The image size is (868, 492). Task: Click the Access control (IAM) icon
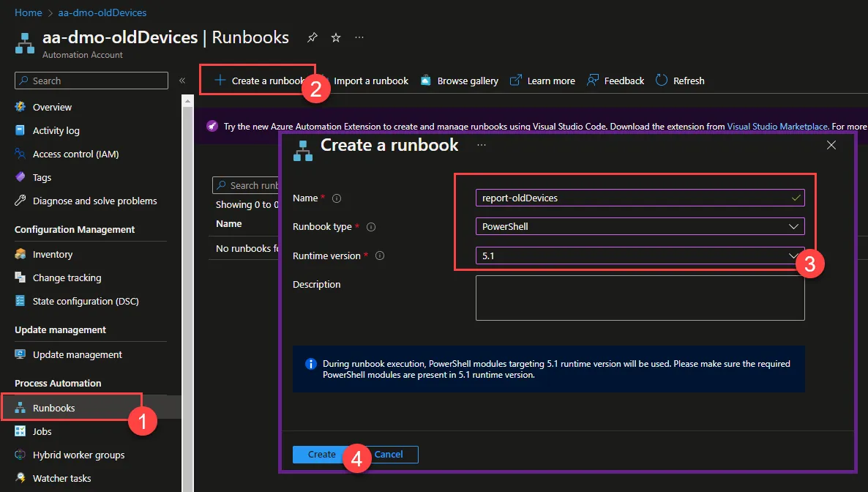tap(20, 154)
